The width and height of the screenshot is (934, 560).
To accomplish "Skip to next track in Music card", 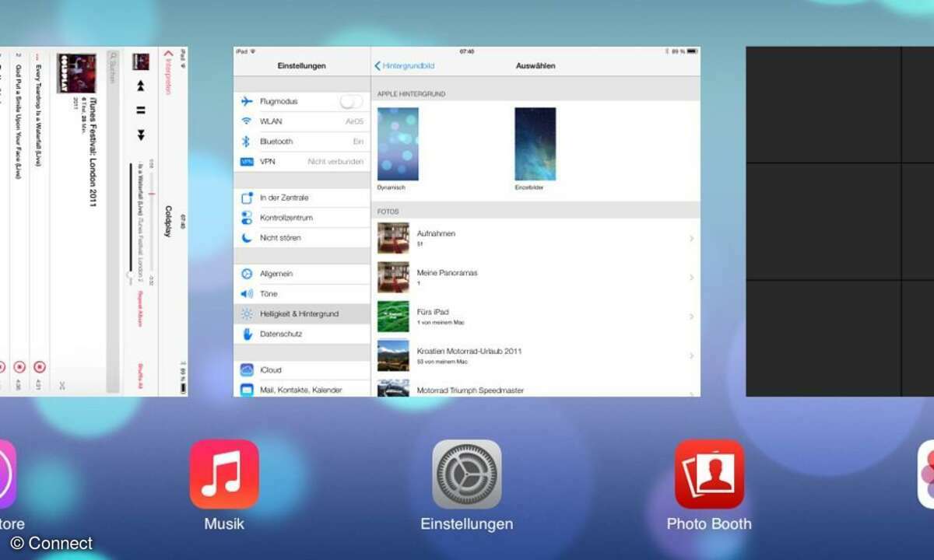I will click(141, 135).
